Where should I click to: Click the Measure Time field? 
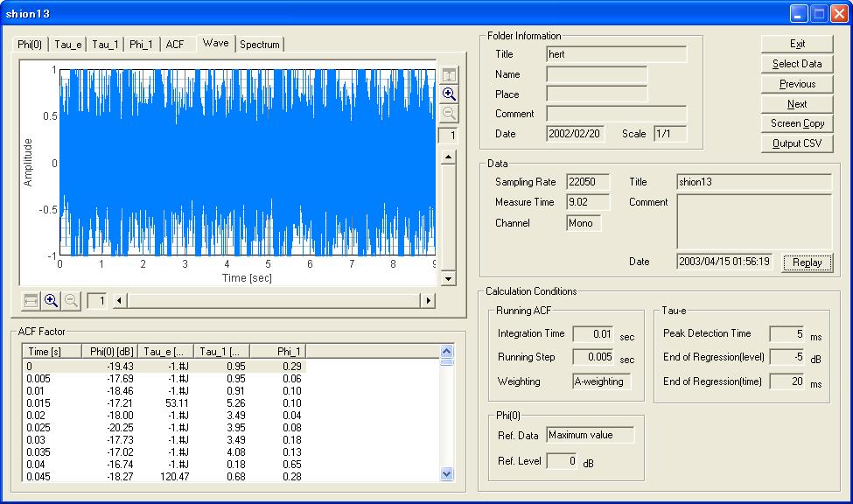coord(588,202)
